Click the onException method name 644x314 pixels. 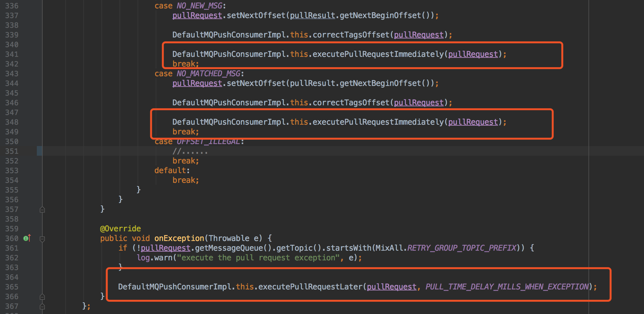pyautogui.click(x=179, y=238)
